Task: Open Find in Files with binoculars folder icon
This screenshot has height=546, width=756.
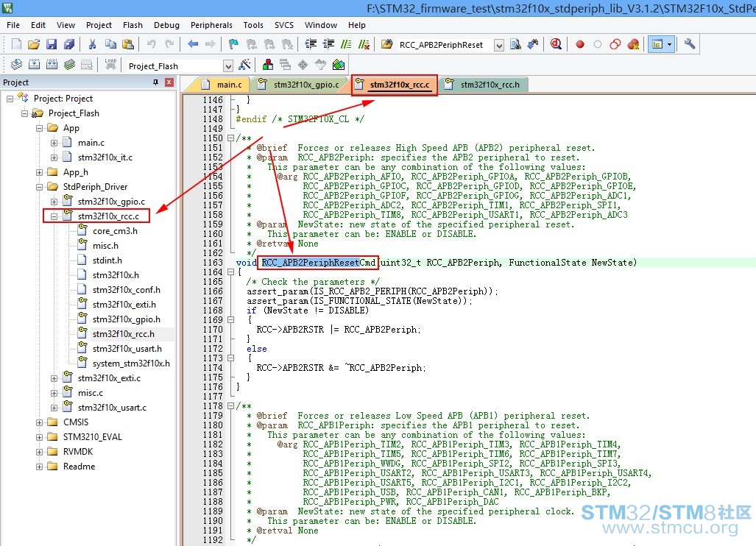Action: (x=386, y=44)
